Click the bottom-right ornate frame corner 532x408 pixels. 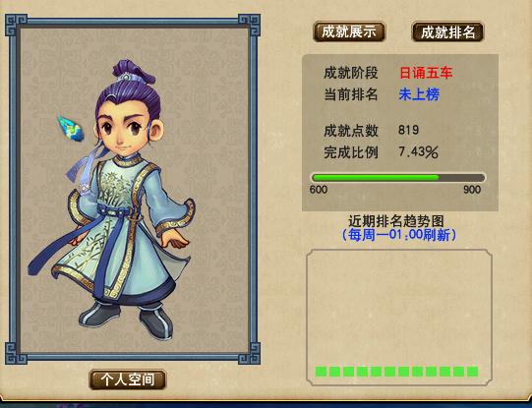250,353
